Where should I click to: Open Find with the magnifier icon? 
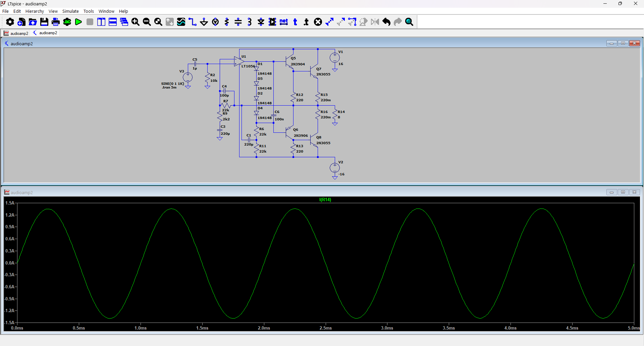[409, 22]
